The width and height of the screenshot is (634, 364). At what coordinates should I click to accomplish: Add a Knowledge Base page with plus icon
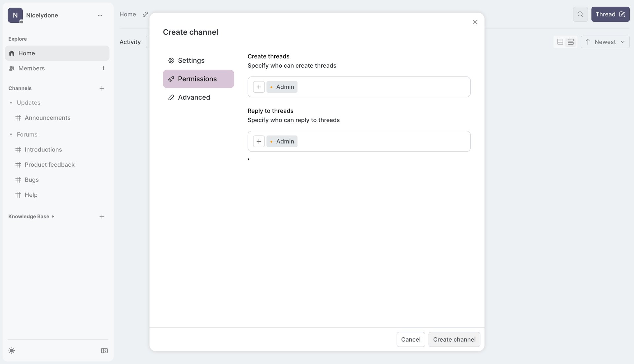(102, 216)
